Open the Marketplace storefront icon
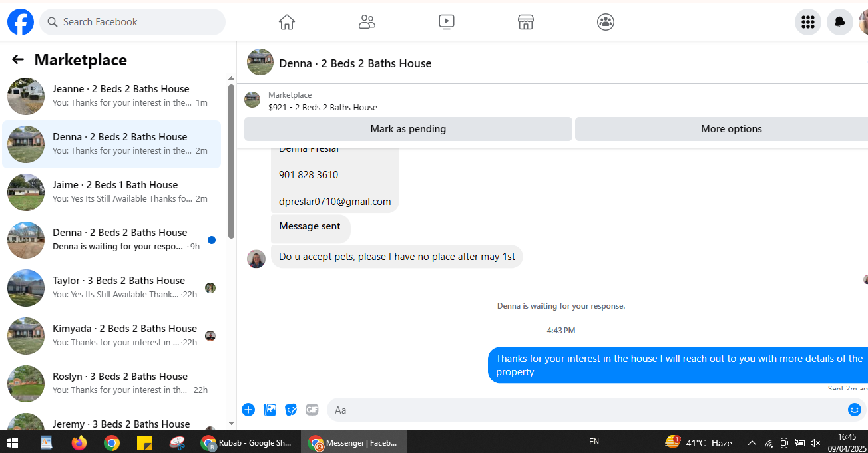The image size is (868, 453). [526, 22]
